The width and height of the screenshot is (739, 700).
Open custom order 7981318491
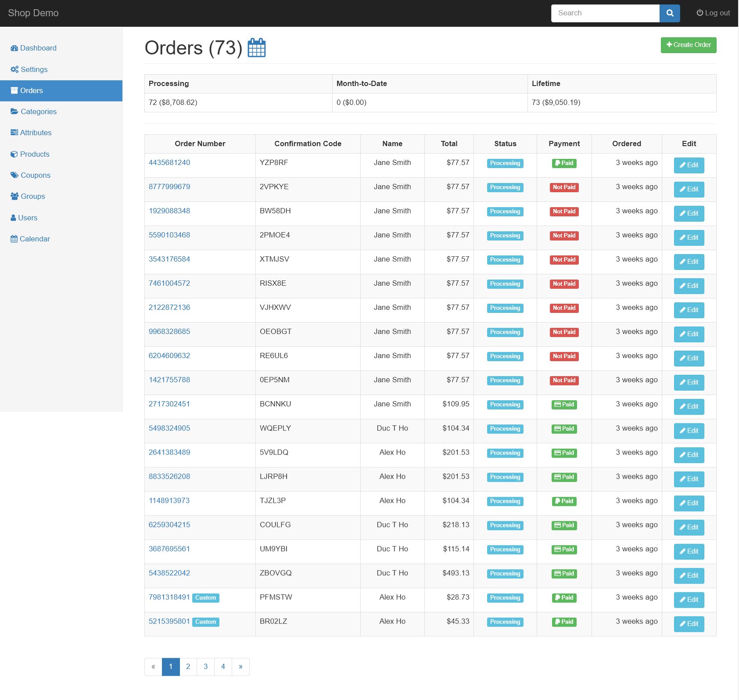[x=169, y=597]
